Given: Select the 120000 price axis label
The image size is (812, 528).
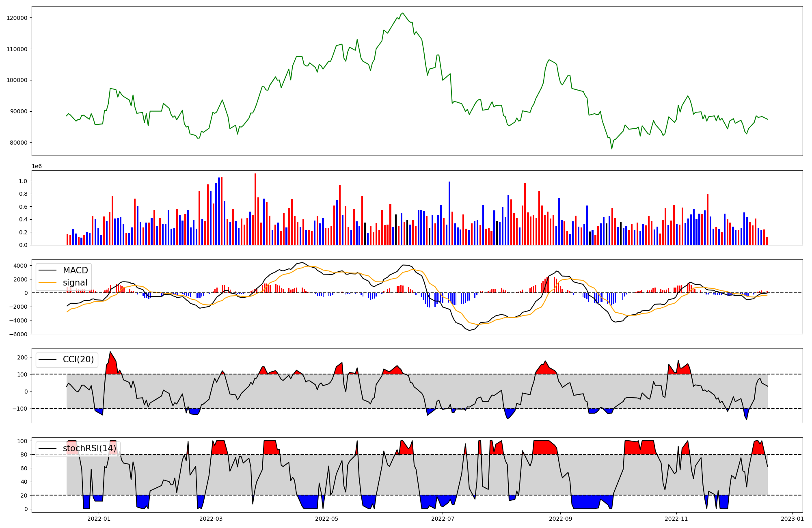Looking at the screenshot, I should coord(17,18).
